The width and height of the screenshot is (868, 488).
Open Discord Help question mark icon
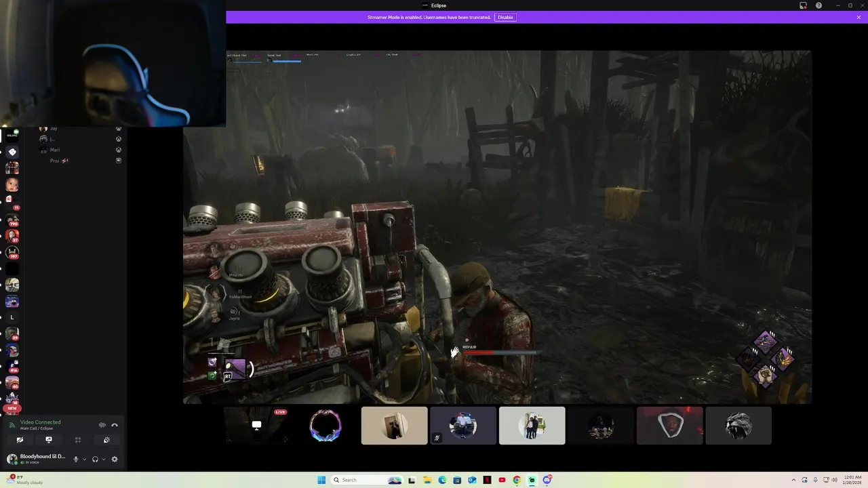pos(818,5)
